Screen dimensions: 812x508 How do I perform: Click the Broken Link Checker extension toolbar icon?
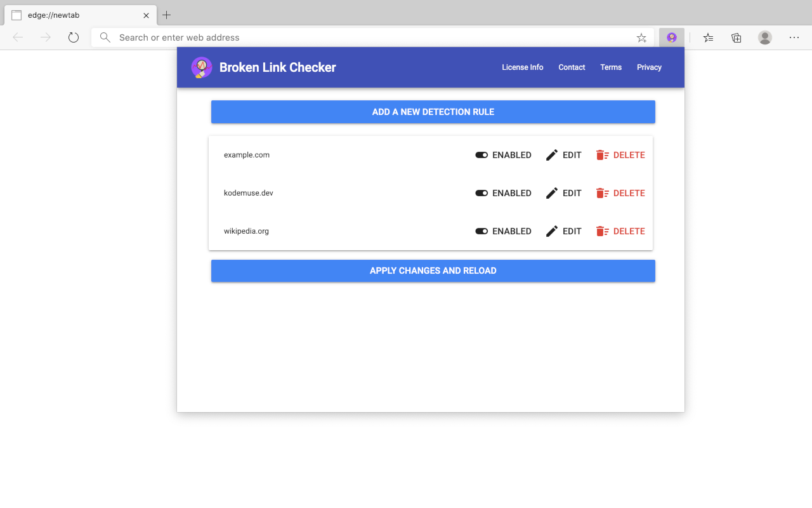pos(672,37)
